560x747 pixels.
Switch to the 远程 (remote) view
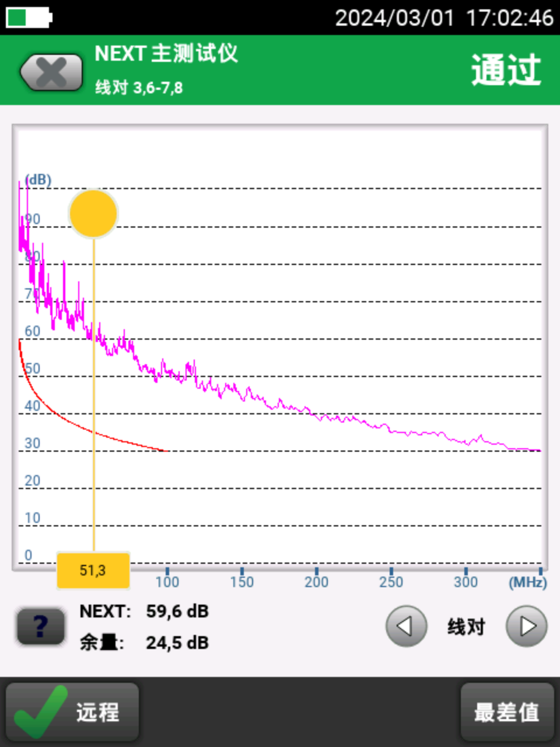click(x=72, y=712)
